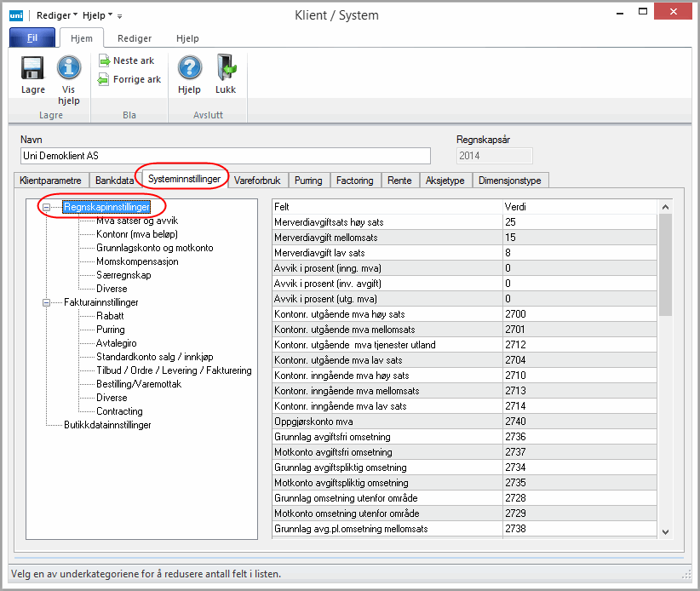Viewport: 700px width, 591px height.
Task: Select Mva satser og avvik tree item
Action: coord(137,221)
